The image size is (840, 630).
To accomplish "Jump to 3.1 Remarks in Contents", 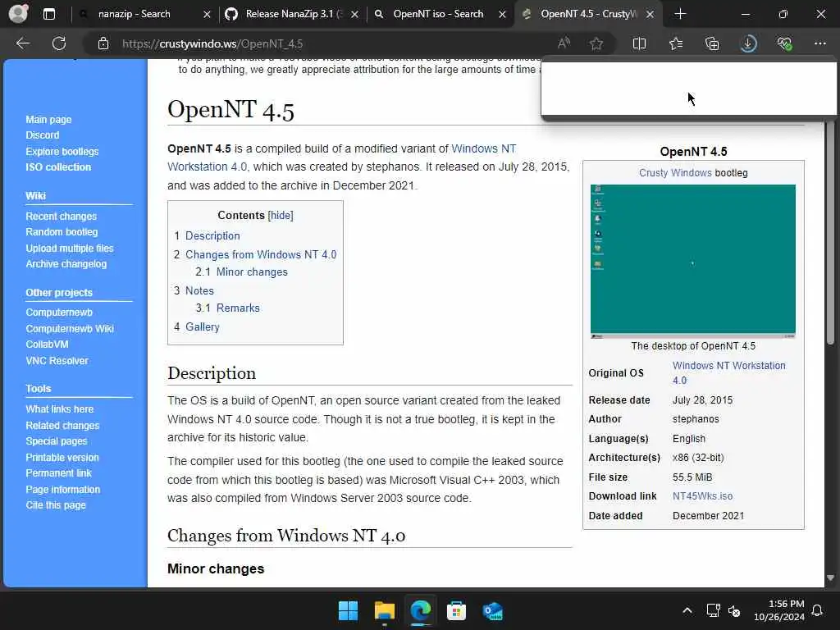I will click(238, 308).
